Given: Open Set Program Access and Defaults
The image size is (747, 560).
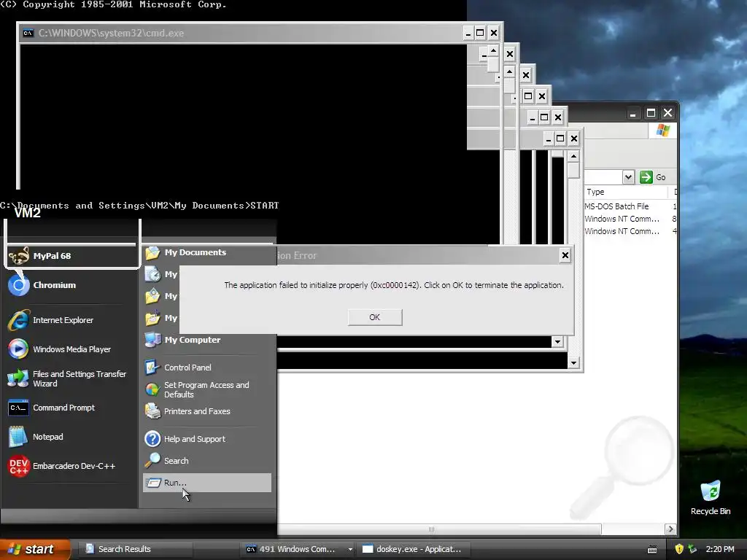Looking at the screenshot, I should (x=207, y=389).
